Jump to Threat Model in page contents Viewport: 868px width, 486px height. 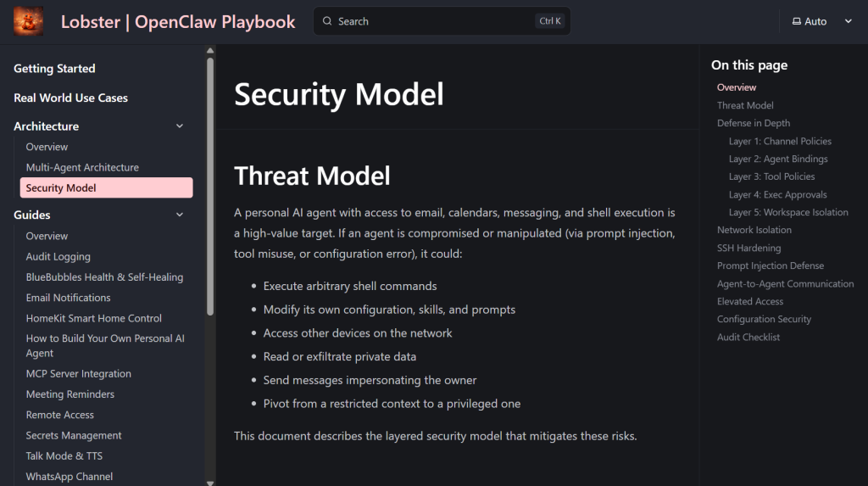(745, 105)
